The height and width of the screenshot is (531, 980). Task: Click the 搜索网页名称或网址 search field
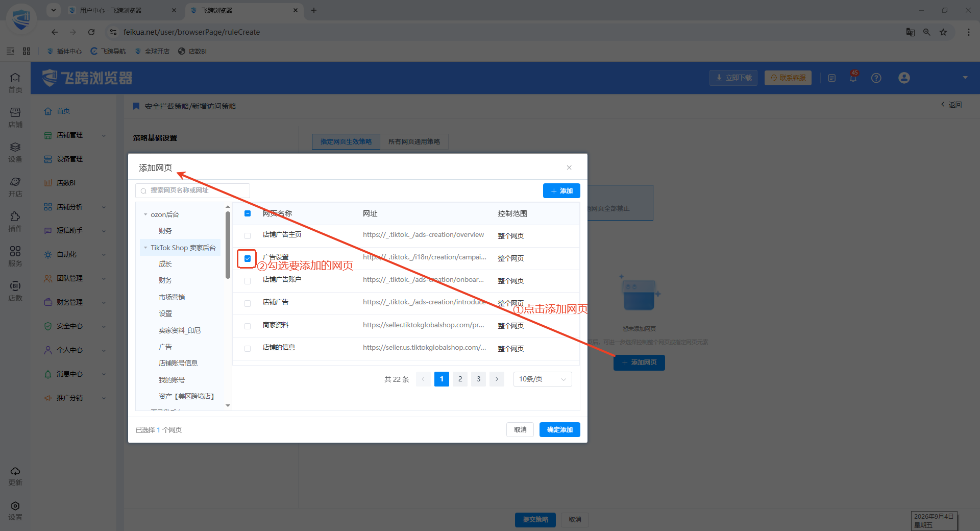click(x=193, y=190)
